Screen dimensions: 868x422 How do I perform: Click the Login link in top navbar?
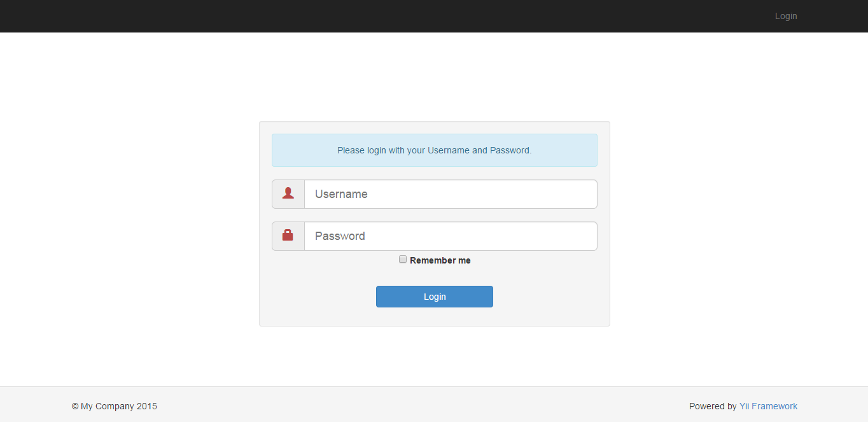coord(786,16)
